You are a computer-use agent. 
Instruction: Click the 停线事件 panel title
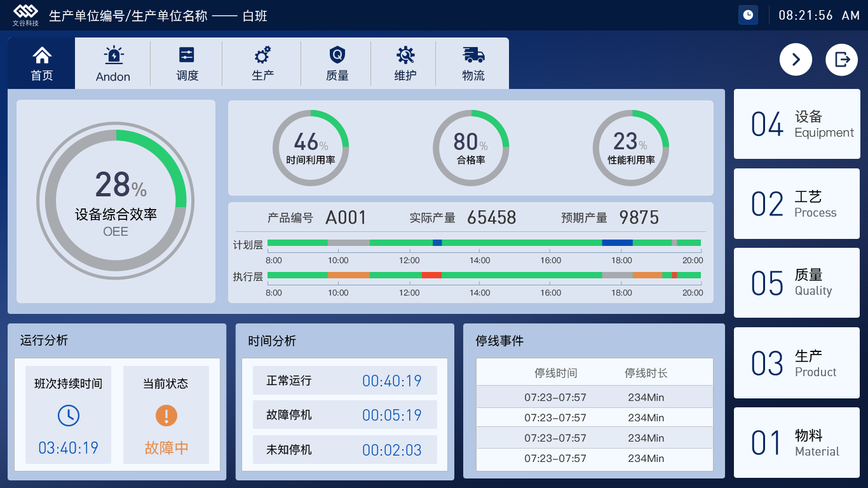pos(499,341)
